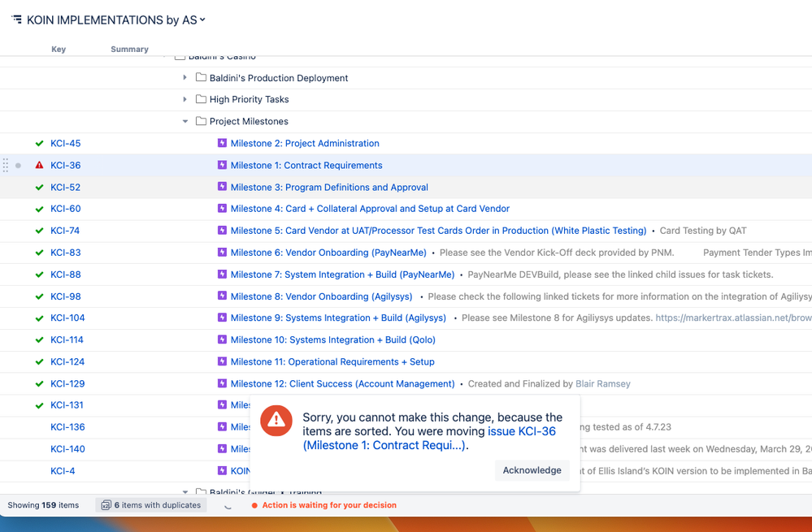Click the epic icon for Milestone 4
Image resolution: width=812 pixels, height=532 pixels.
click(x=222, y=208)
